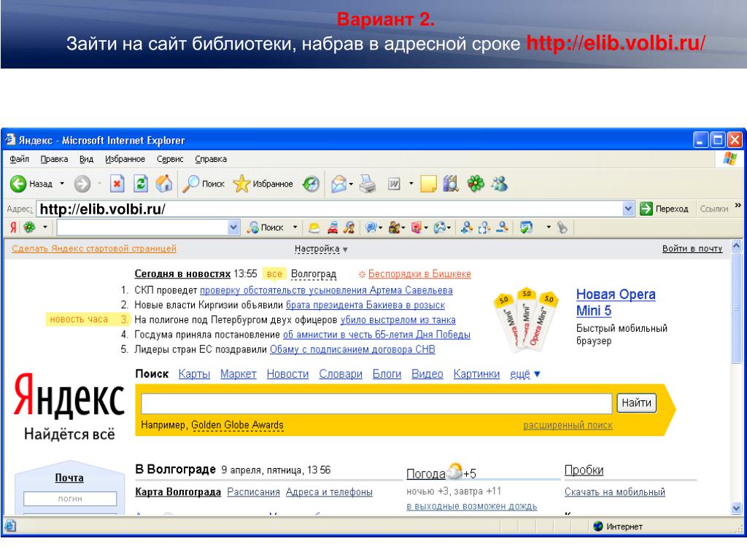747x560 pixels.
Task: Open the Вид menu
Action: tap(86, 159)
